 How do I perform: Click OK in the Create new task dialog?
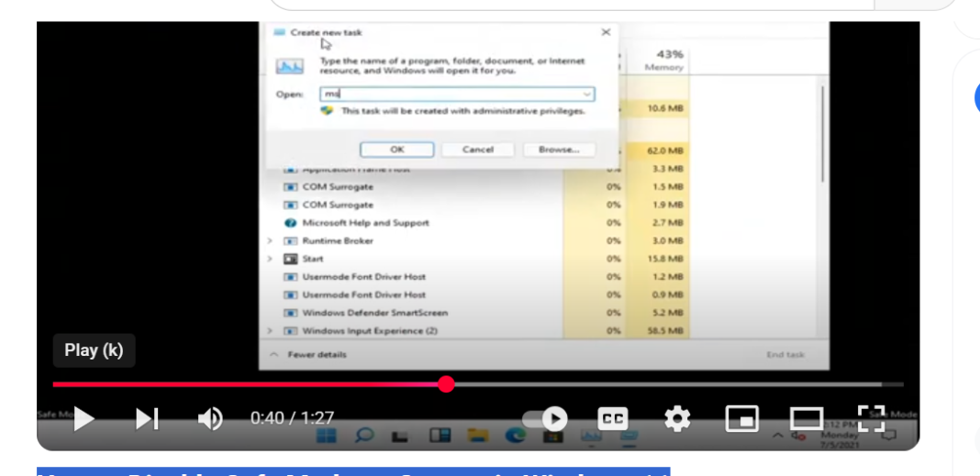(x=397, y=149)
